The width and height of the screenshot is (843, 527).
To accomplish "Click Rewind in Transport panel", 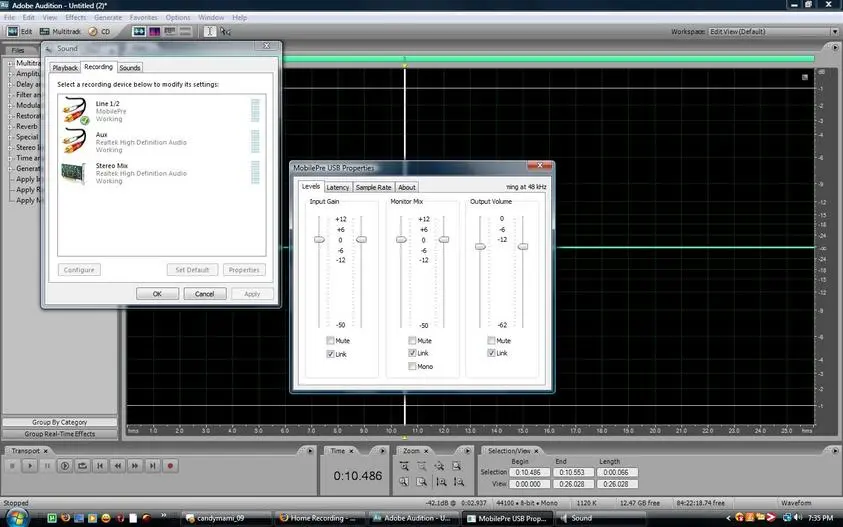I will coord(118,466).
